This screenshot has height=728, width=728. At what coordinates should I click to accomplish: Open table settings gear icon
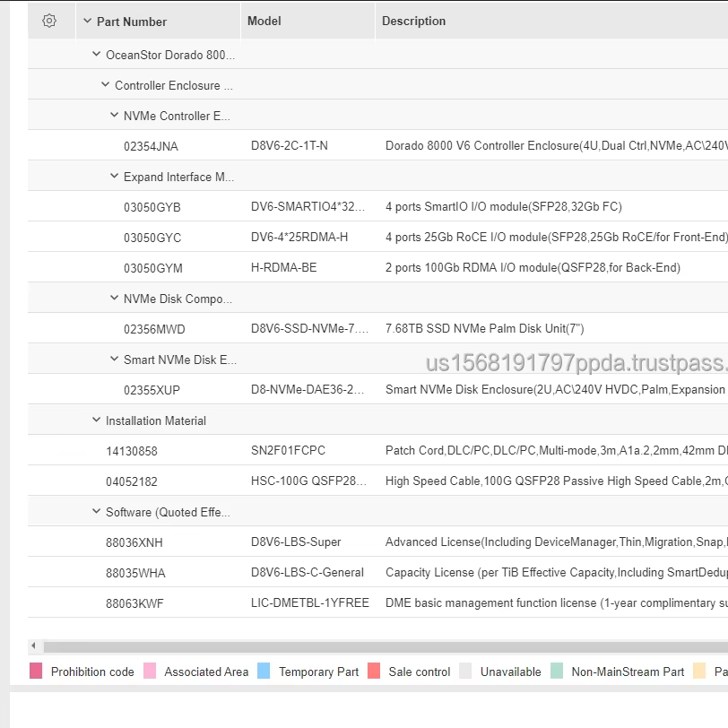[49, 21]
